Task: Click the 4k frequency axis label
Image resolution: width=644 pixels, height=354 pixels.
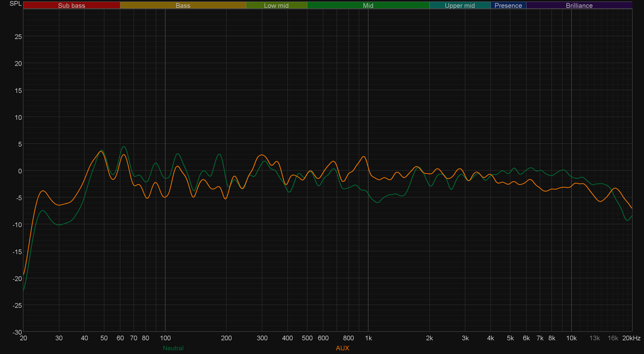Action: point(490,339)
